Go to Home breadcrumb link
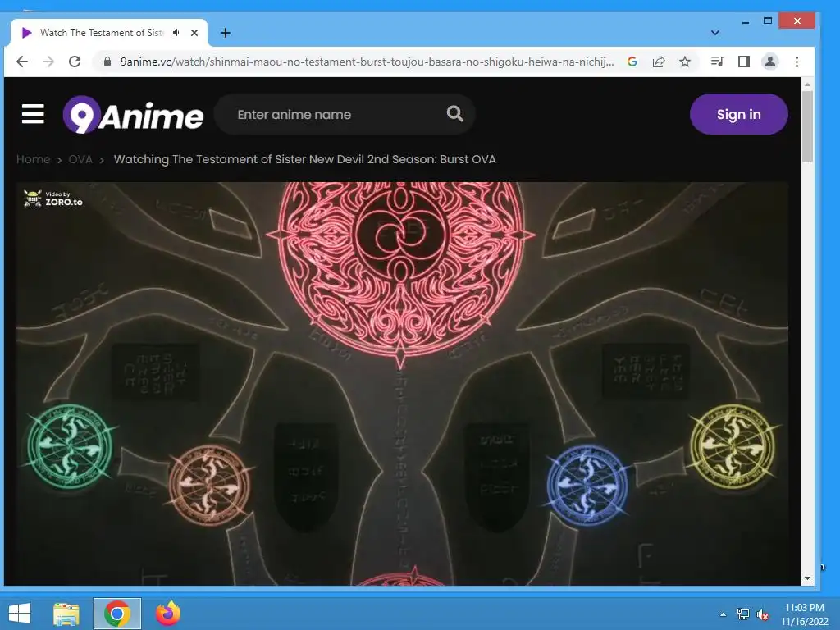Image resolution: width=840 pixels, height=630 pixels. (x=33, y=159)
